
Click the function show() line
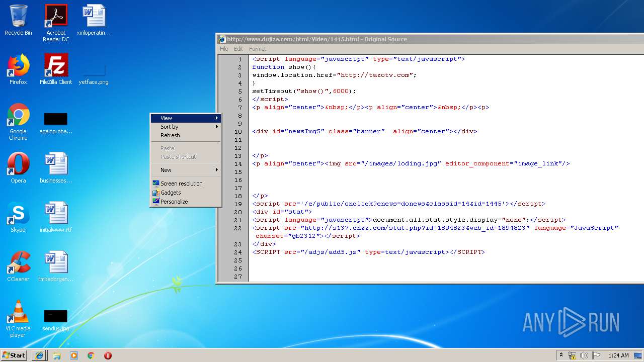pyautogui.click(x=284, y=67)
